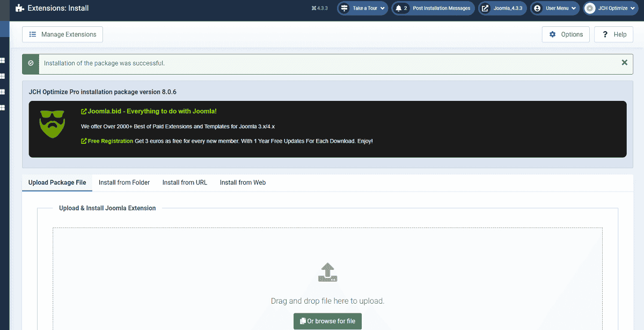
Task: Open the Joomla_4.3.3 site preview link
Action: point(502,8)
